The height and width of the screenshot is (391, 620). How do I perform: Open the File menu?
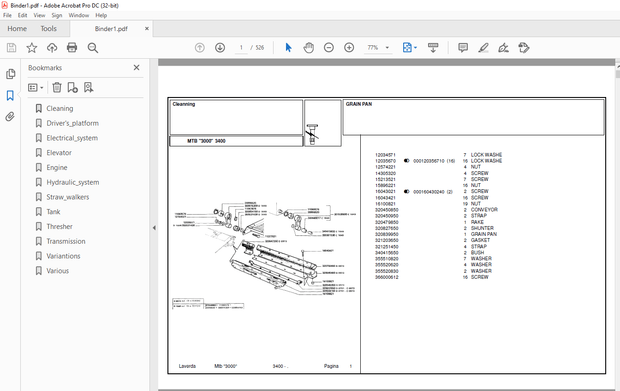point(8,15)
